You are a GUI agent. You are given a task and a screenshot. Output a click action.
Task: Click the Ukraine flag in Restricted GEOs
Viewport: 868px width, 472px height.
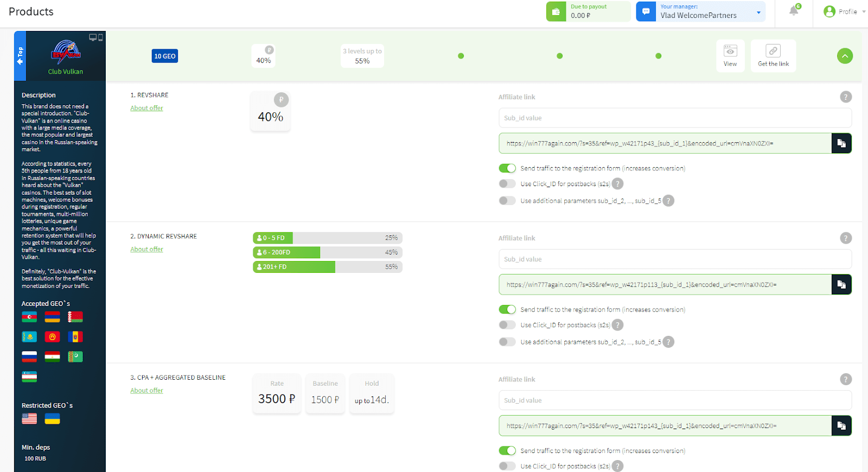[52, 418]
